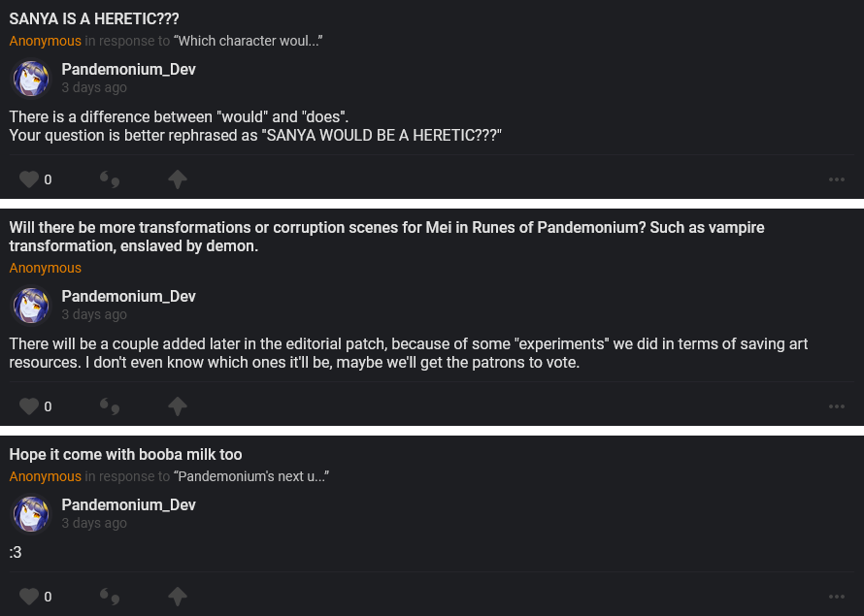Viewport: 864px width, 616px height.
Task: Open the "3 days ago" timestamp of the SANYA answer
Action: click(94, 87)
